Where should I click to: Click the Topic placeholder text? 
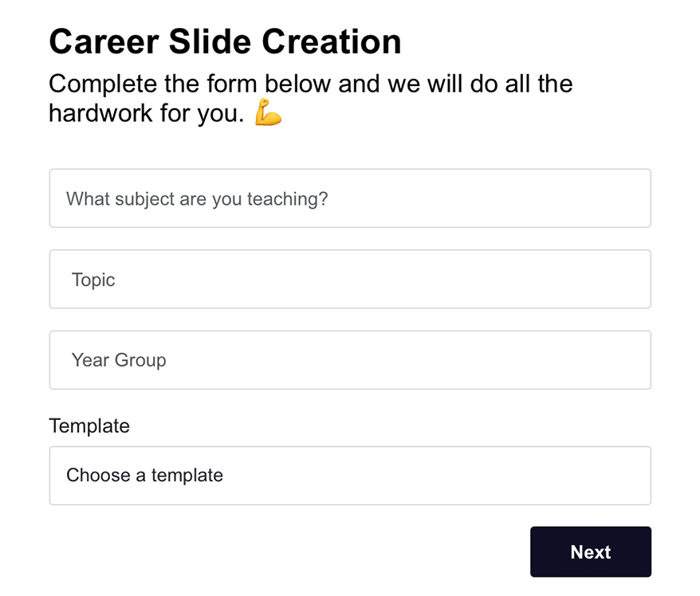click(93, 280)
